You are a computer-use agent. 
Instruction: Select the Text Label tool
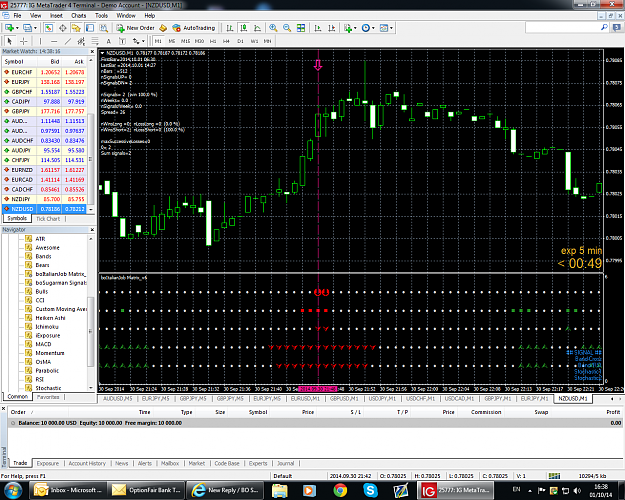tap(122, 41)
